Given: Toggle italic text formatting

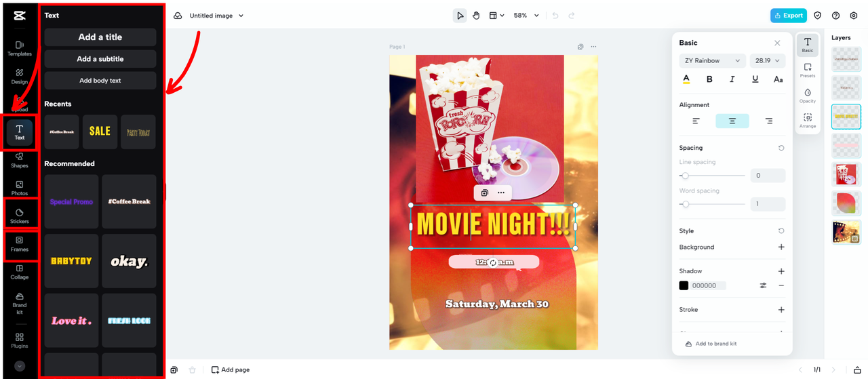Looking at the screenshot, I should click(x=732, y=79).
